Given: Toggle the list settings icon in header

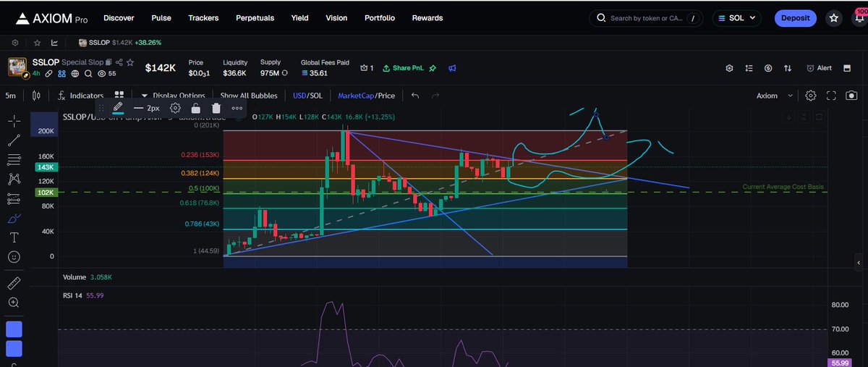Looking at the screenshot, I should (749, 68).
